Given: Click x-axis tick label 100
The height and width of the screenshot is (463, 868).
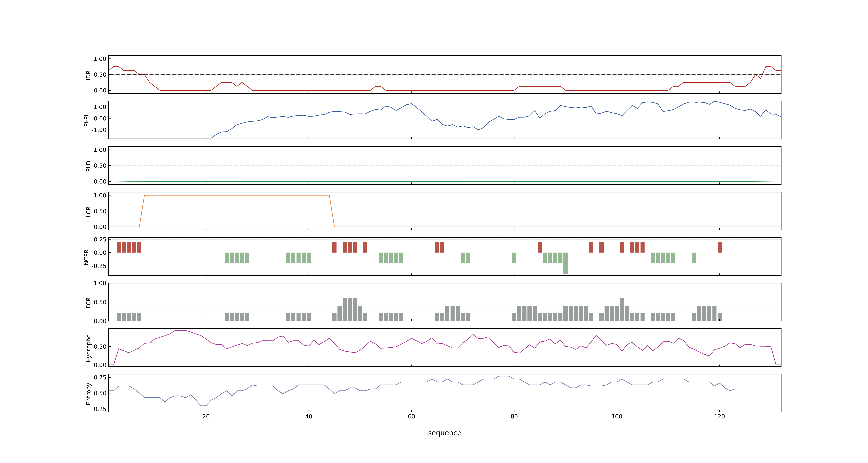Looking at the screenshot, I should pyautogui.click(x=617, y=416).
